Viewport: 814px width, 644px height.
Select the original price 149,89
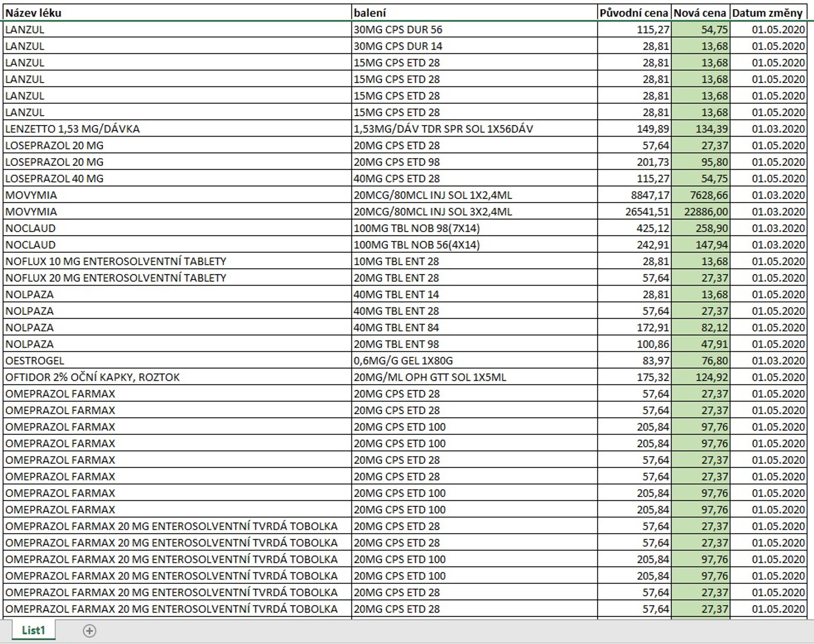click(x=634, y=129)
